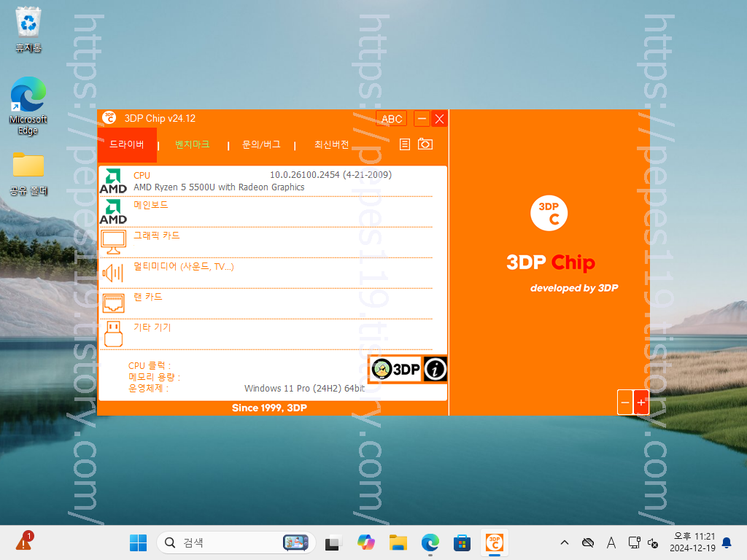Select the 그래픽 카드 label
Image resolution: width=747 pixels, height=560 pixels.
pos(156,236)
